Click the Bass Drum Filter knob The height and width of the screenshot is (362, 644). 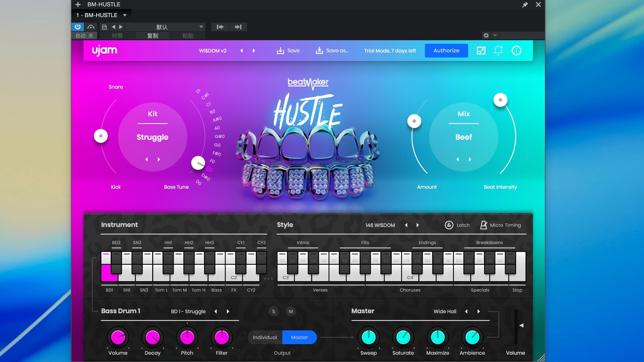222,337
